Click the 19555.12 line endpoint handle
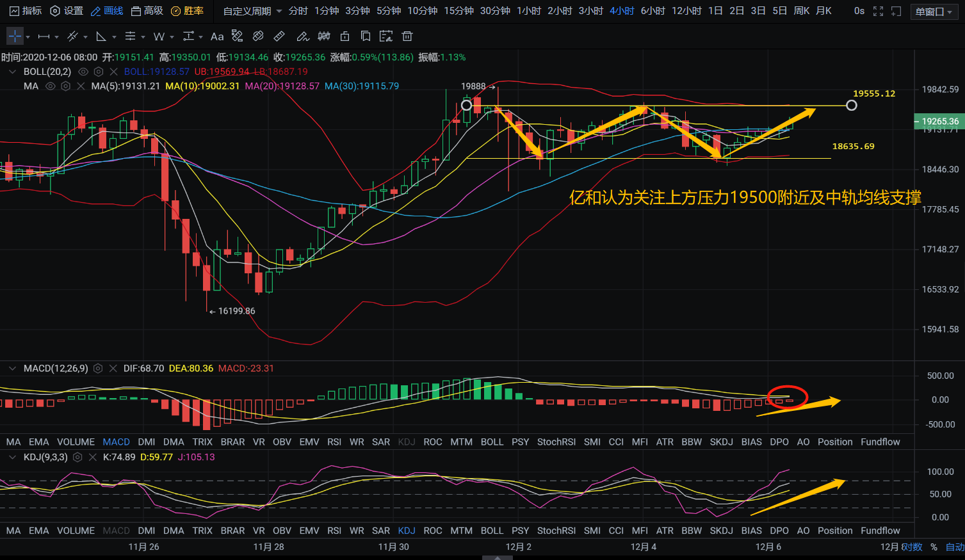965x560 pixels. (x=851, y=105)
